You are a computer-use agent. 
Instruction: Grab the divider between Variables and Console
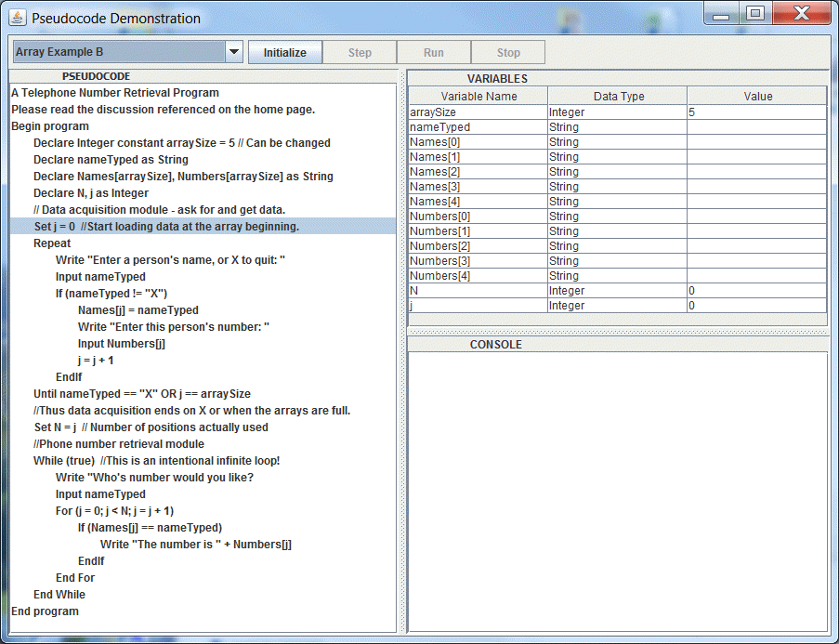617,331
